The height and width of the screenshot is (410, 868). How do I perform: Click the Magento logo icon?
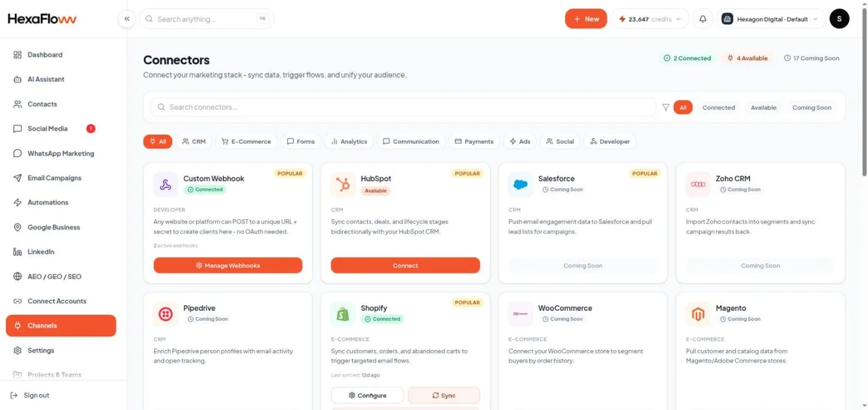tap(698, 314)
